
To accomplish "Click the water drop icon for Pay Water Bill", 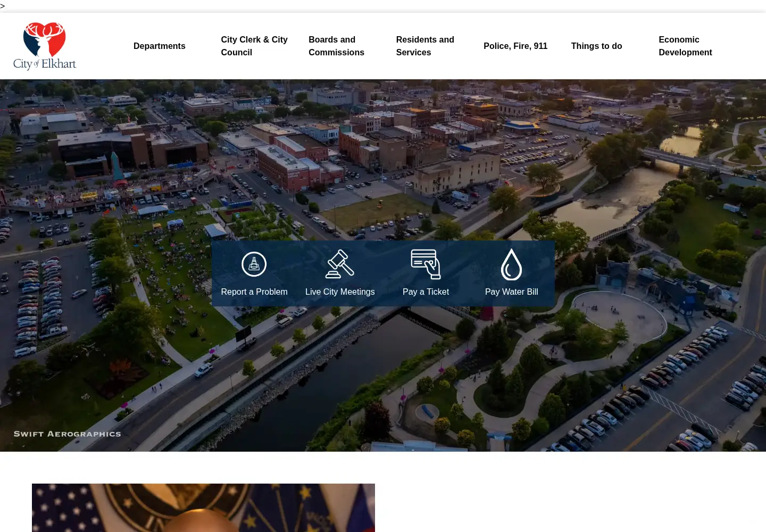I will coord(511,264).
